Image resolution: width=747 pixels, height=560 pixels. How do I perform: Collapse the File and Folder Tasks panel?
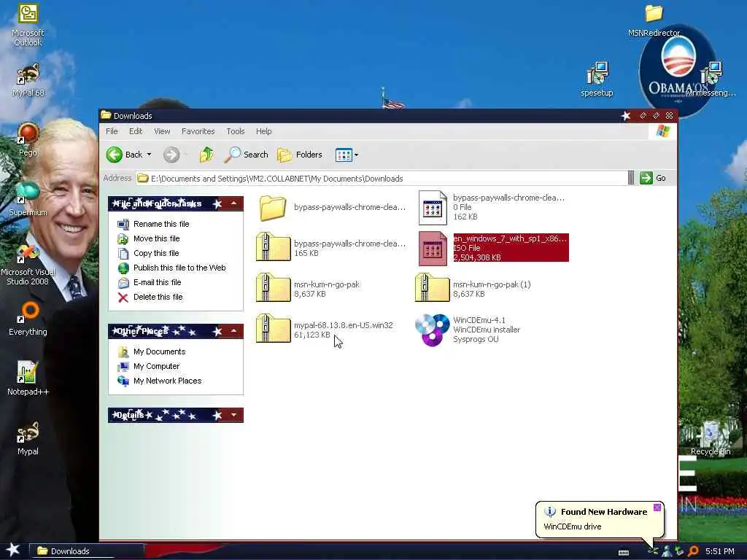(x=234, y=203)
